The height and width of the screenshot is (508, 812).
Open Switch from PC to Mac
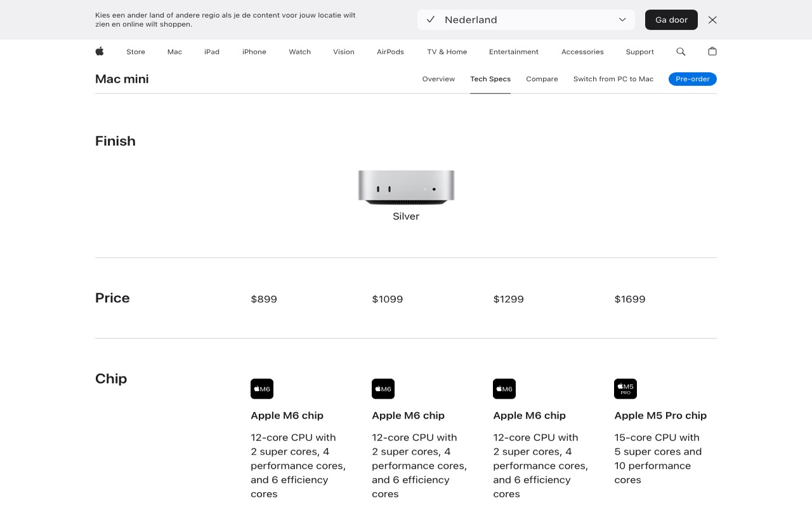coord(613,79)
